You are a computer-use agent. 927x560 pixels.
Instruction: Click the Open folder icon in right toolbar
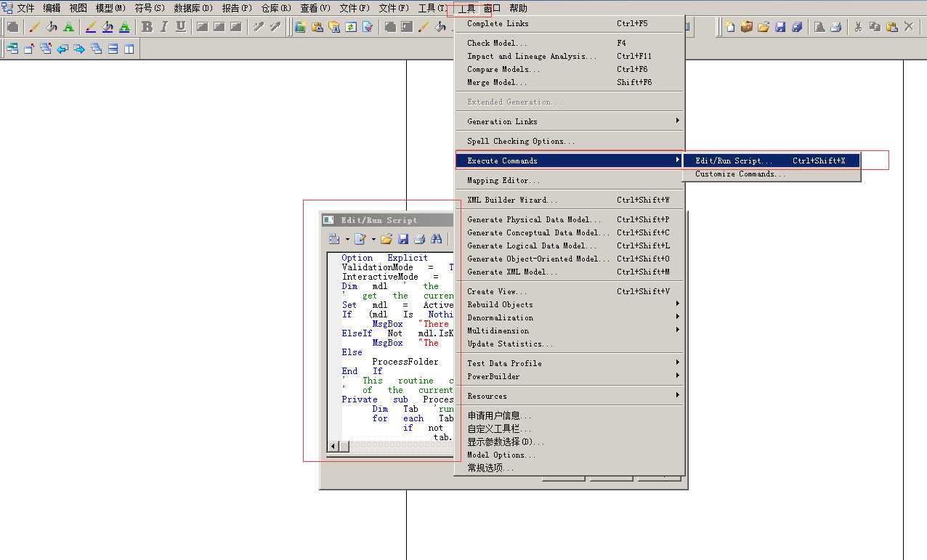(763, 27)
